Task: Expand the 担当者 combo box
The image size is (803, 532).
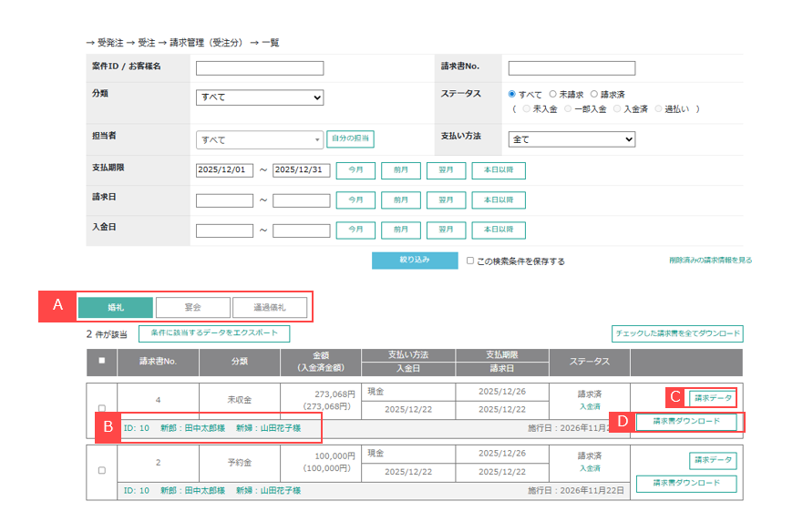Action: (x=260, y=139)
